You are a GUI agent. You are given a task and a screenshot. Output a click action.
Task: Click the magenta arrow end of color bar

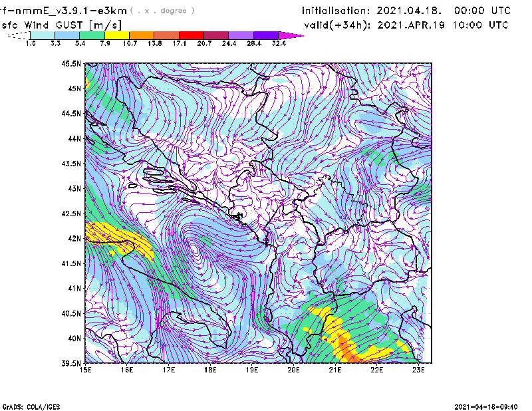291,35
